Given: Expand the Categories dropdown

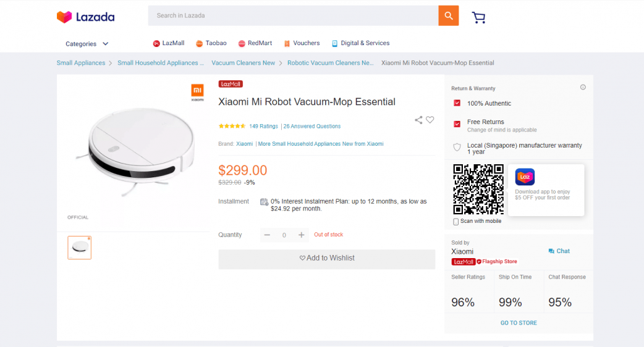Looking at the screenshot, I should [87, 44].
